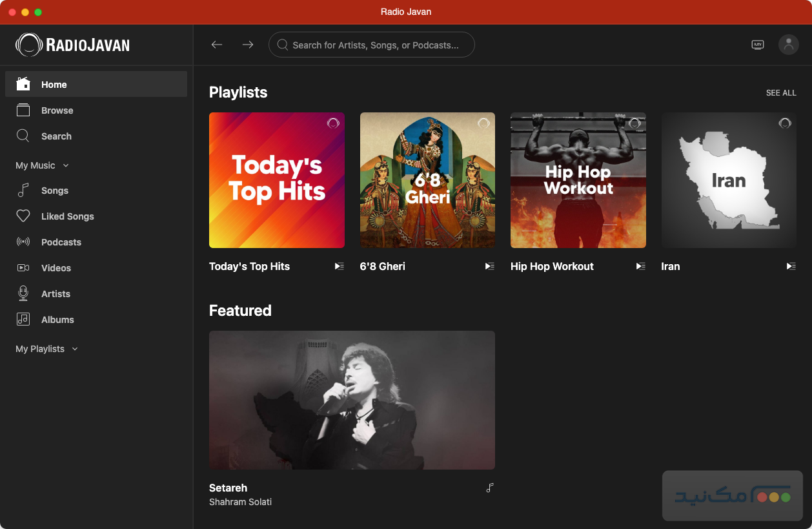This screenshot has height=529, width=812.
Task: Open the Home sidebar item
Action: [x=96, y=85]
